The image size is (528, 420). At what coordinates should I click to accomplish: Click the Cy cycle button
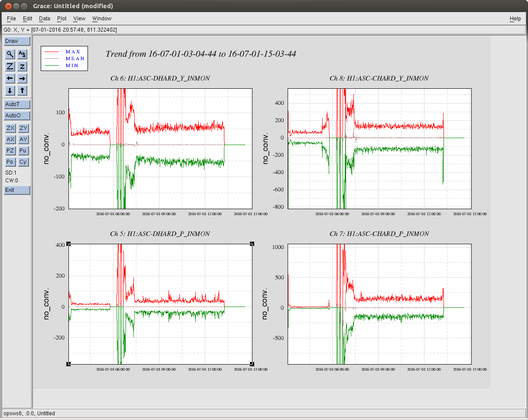23,162
